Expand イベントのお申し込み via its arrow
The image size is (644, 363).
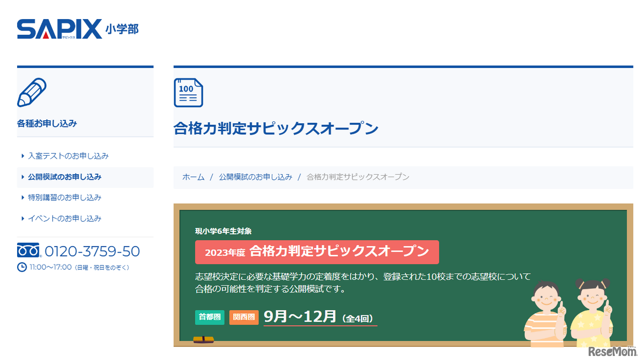(x=22, y=219)
